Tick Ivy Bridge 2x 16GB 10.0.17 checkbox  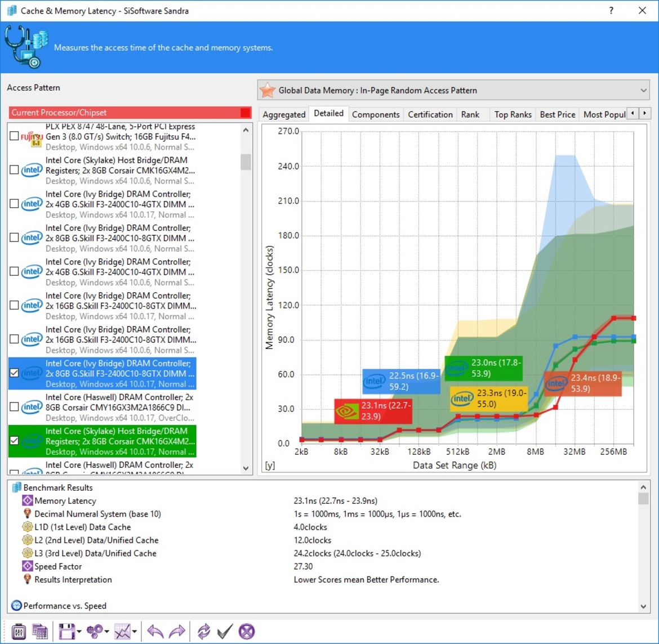[x=14, y=305]
